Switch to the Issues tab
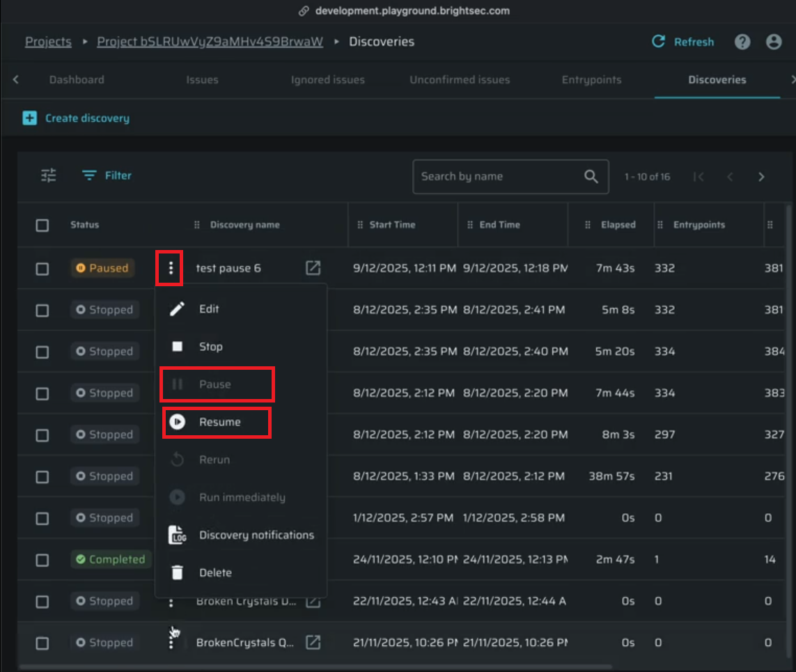Viewport: 796px width, 672px height. [202, 79]
